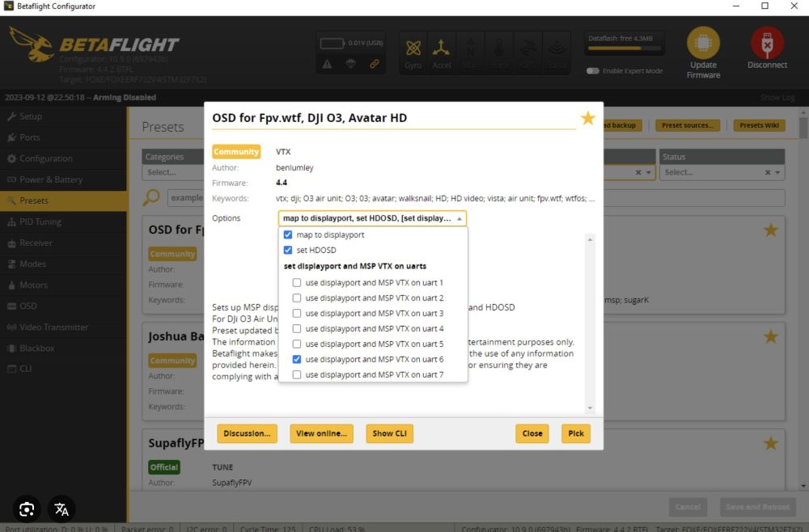Open the PID Tuning sidebar tab

40,222
